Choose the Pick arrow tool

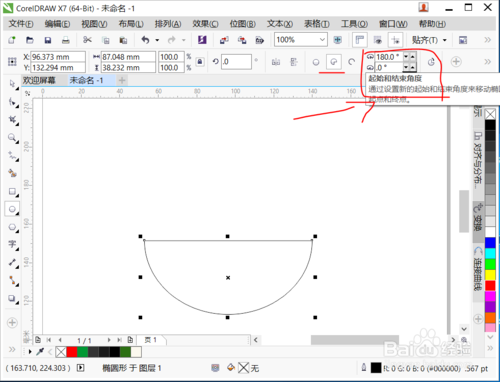click(x=12, y=84)
